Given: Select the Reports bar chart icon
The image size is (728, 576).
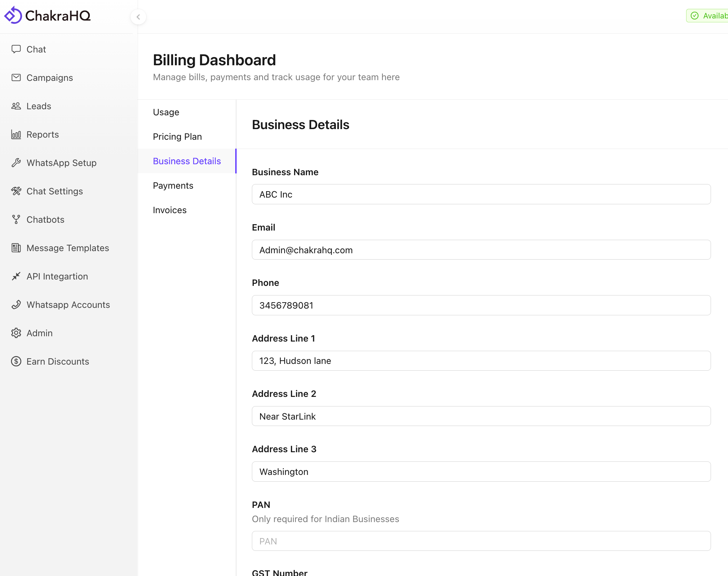Looking at the screenshot, I should tap(16, 134).
